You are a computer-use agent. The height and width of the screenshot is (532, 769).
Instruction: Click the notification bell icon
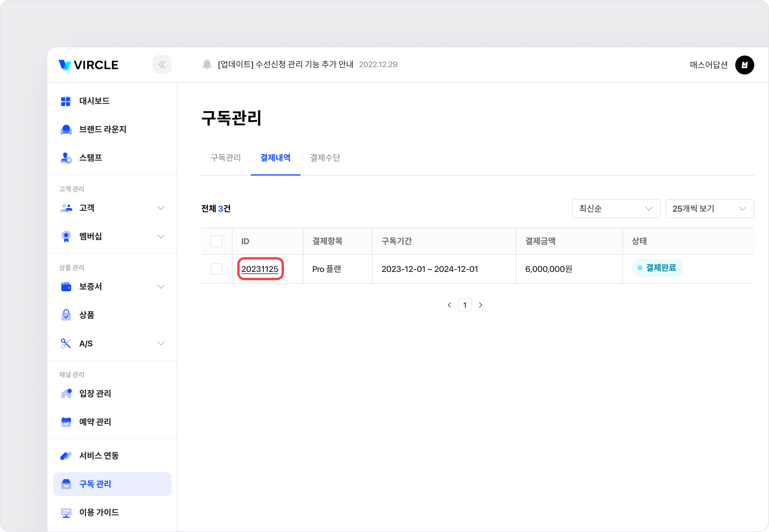[207, 65]
